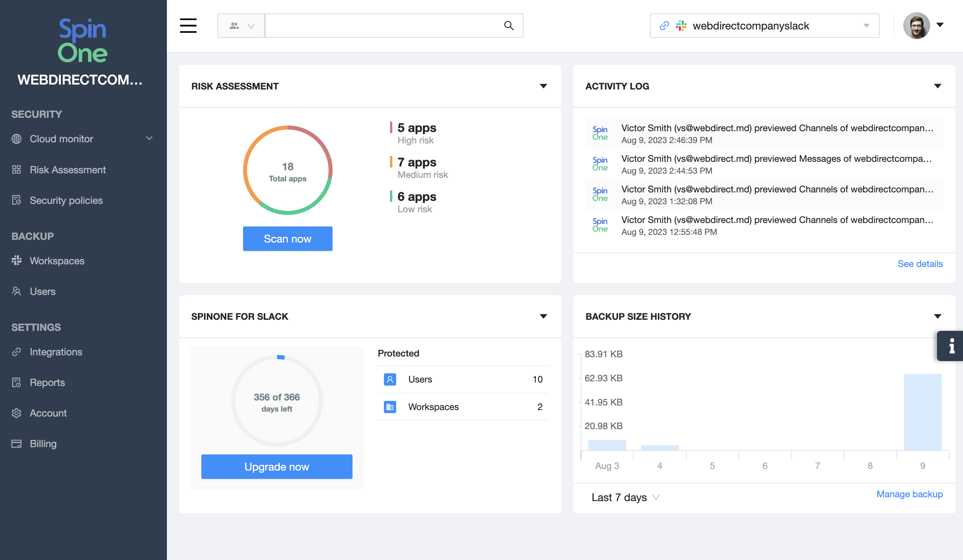Screen dimensions: 963x560
Task: Open the See details link
Action: click(x=920, y=264)
